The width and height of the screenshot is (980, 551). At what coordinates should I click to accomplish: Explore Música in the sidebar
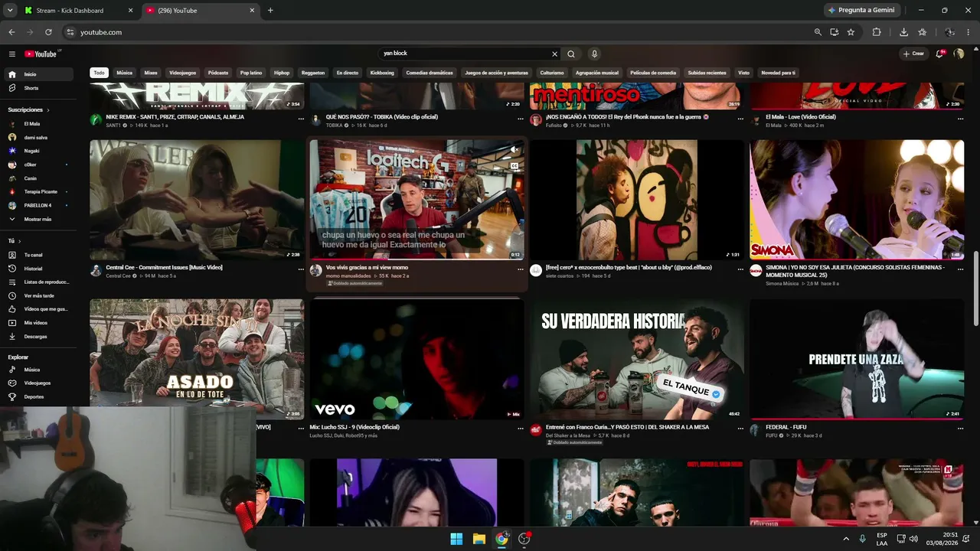tap(37, 370)
